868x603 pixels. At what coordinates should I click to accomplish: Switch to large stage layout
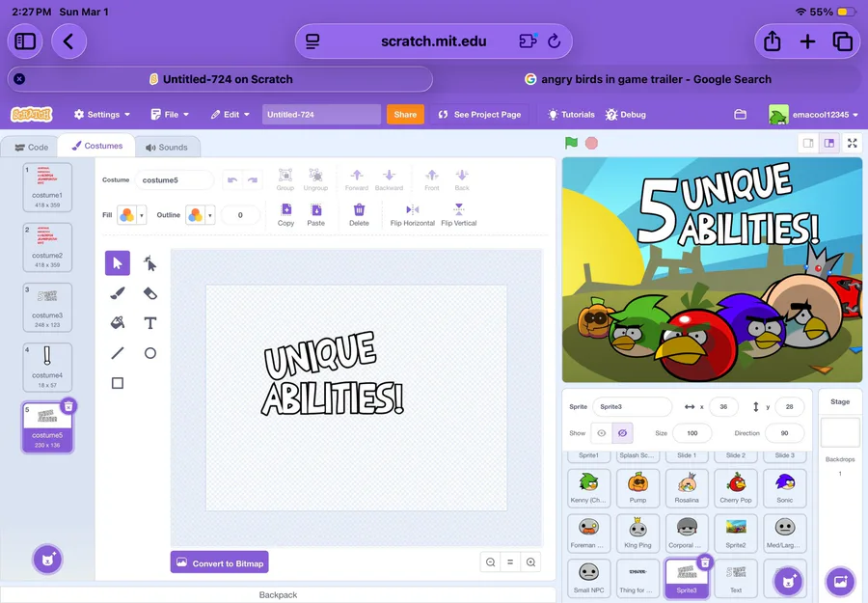tap(829, 144)
